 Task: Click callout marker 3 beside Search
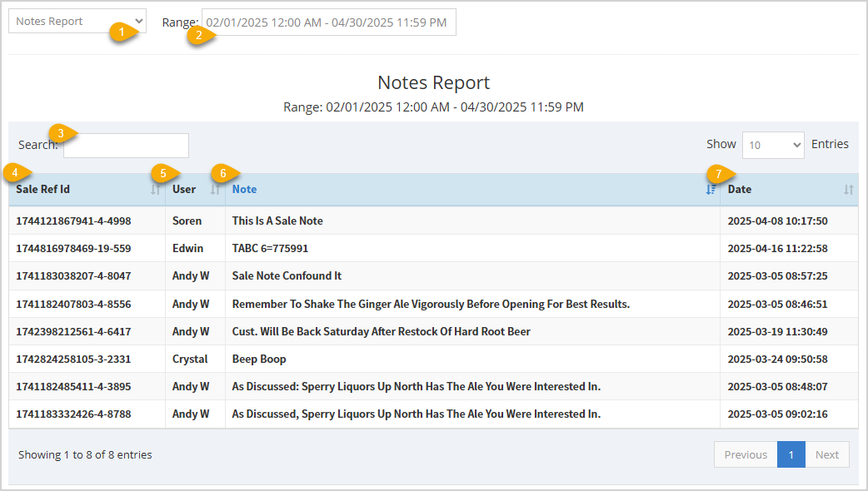(61, 133)
